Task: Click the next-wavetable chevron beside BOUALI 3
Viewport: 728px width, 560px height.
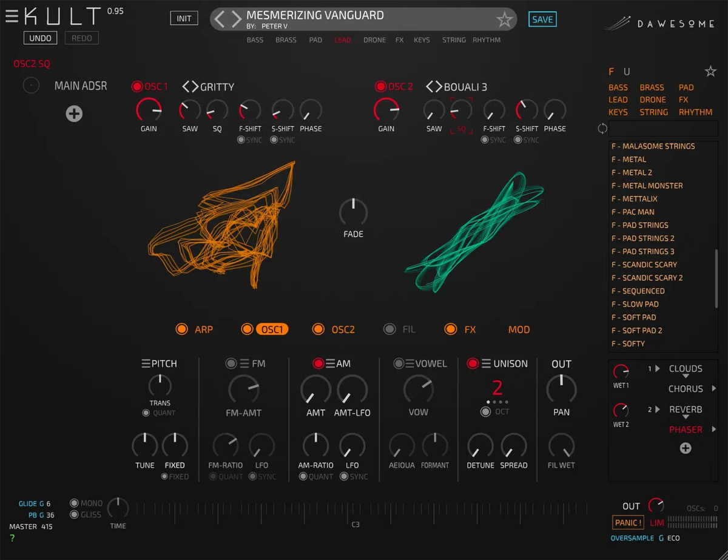Action: click(439, 86)
